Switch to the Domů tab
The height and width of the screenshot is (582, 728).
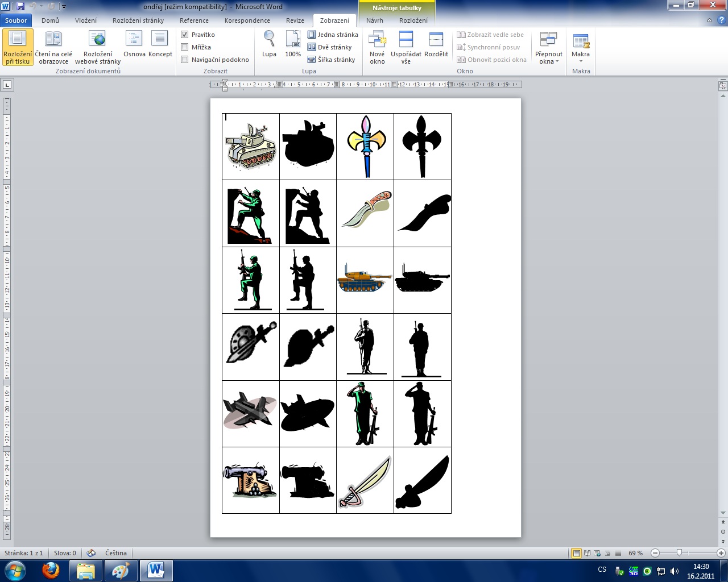coord(50,20)
